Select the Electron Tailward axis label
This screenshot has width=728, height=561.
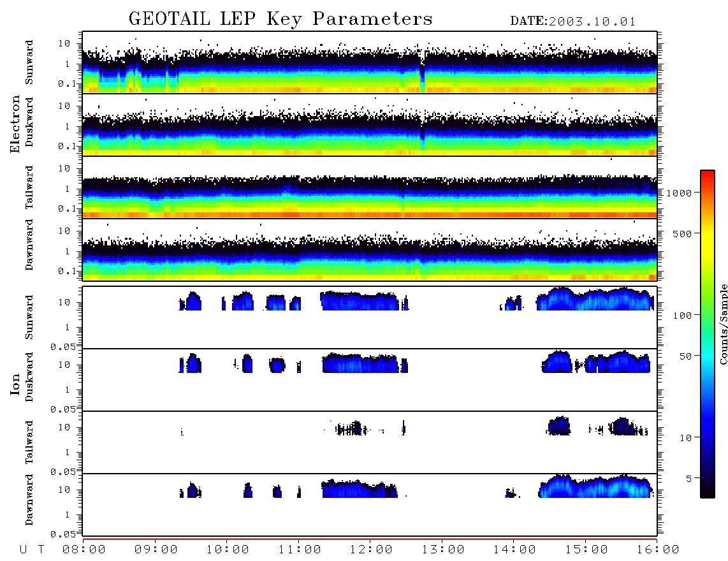[29, 187]
